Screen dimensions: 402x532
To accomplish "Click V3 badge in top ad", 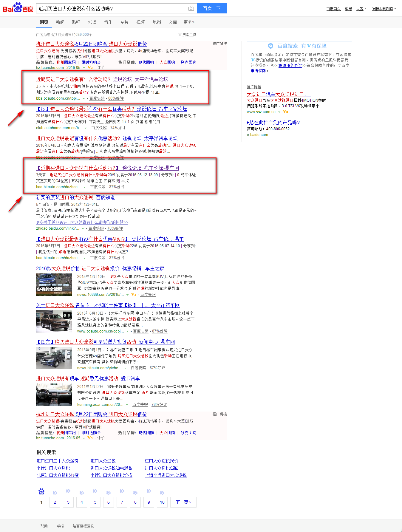I will click(x=90, y=68).
